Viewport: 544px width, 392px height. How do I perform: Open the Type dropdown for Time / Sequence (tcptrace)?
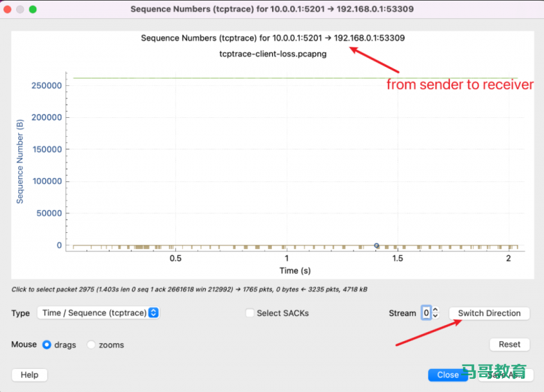pyautogui.click(x=98, y=313)
